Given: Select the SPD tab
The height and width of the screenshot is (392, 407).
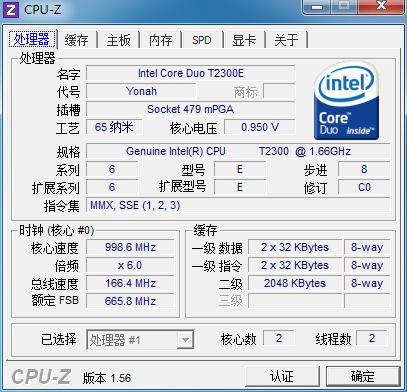Looking at the screenshot, I should click(x=202, y=40).
